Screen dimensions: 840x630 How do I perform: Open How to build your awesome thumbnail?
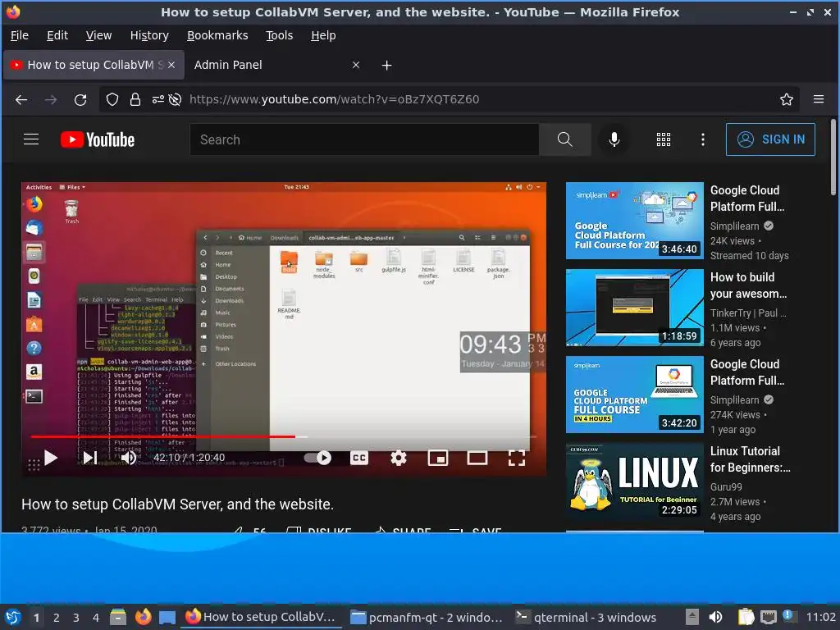pyautogui.click(x=634, y=308)
